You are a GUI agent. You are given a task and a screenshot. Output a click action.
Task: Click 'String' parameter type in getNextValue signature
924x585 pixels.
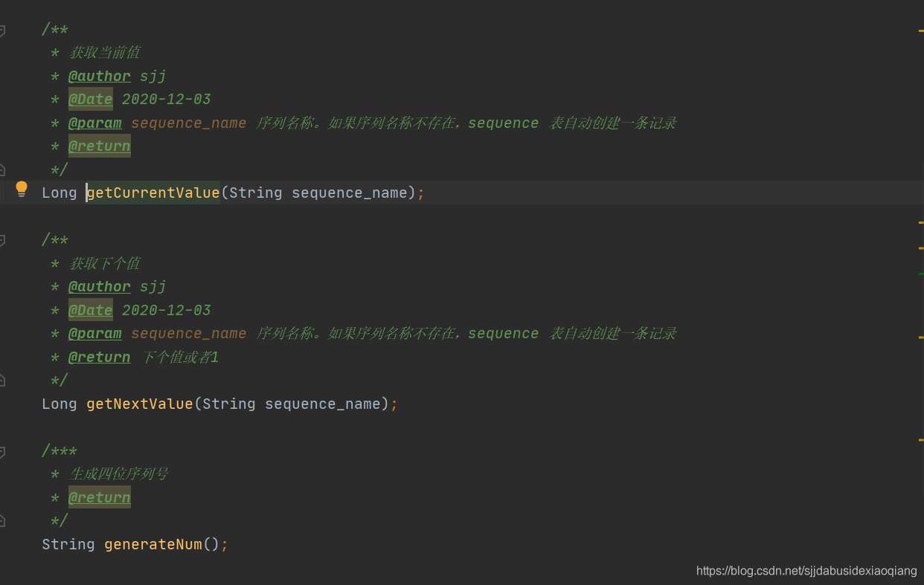[x=229, y=404]
